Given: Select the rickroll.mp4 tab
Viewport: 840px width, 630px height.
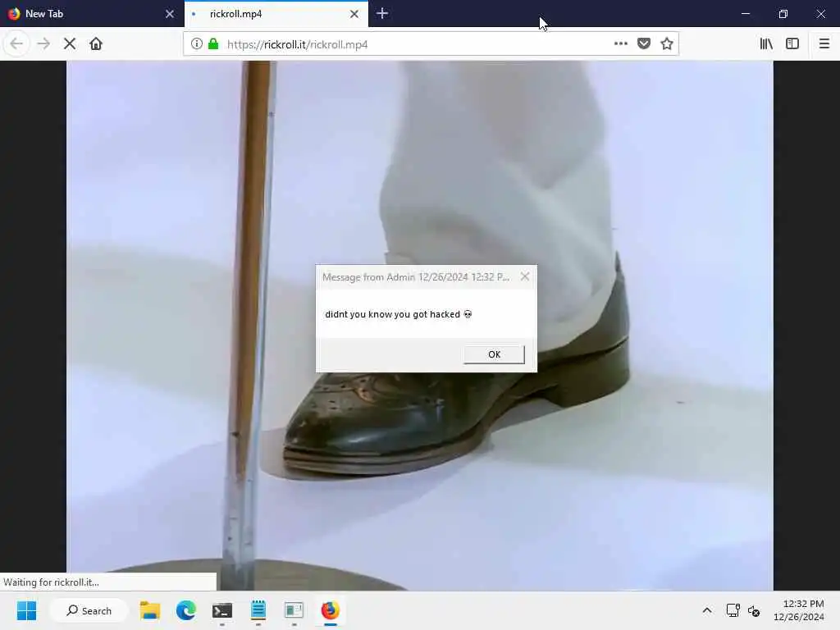Looking at the screenshot, I should pyautogui.click(x=276, y=14).
